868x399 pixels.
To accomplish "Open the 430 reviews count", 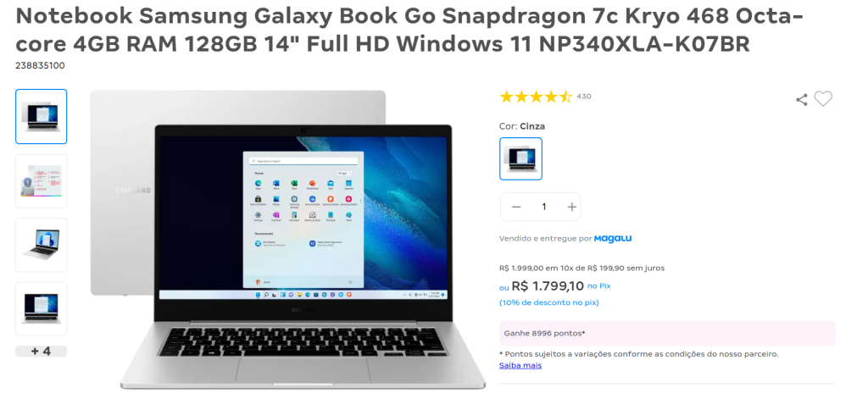I will tap(584, 97).
